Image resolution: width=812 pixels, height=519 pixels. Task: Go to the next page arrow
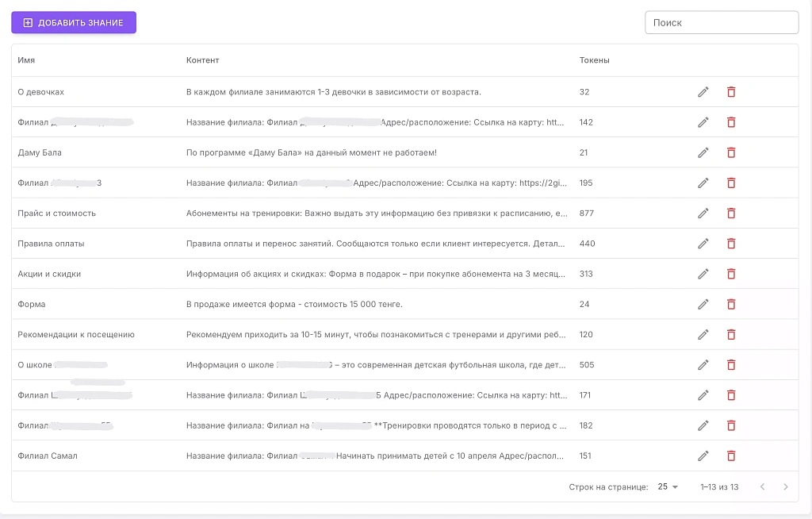tap(785, 486)
